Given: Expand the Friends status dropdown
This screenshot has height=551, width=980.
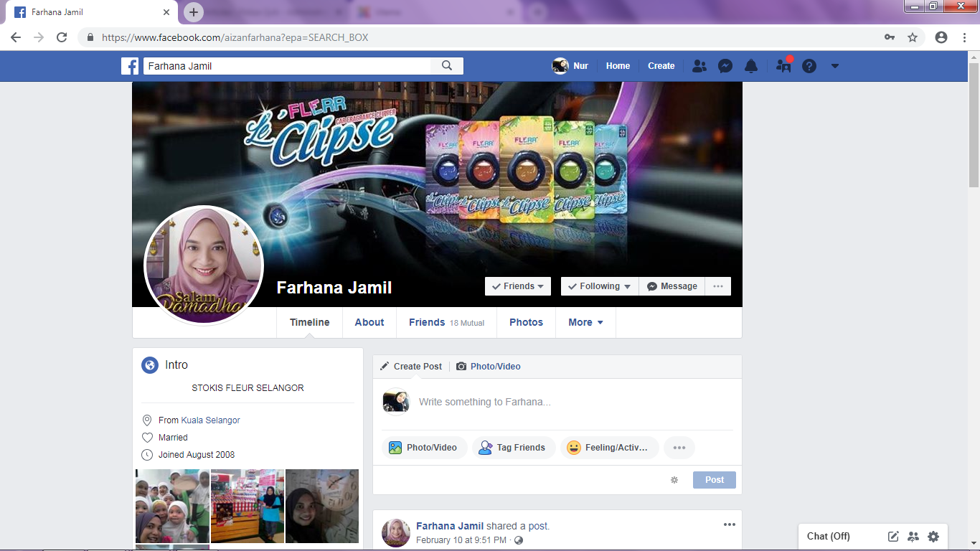Looking at the screenshot, I should 518,286.
